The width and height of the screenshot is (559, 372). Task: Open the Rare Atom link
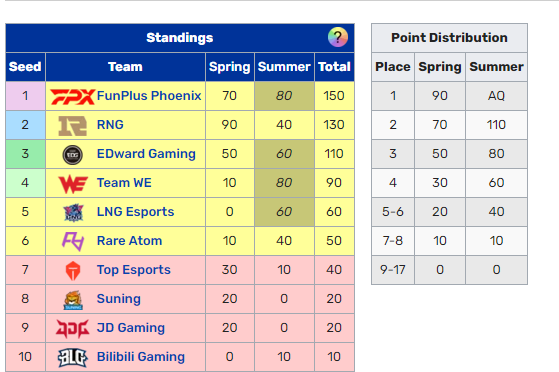[129, 241]
